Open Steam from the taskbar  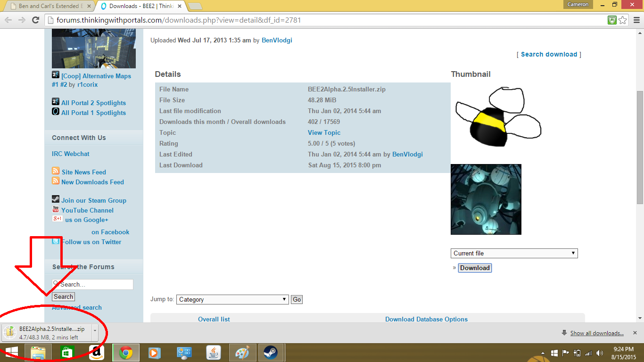[271, 353]
